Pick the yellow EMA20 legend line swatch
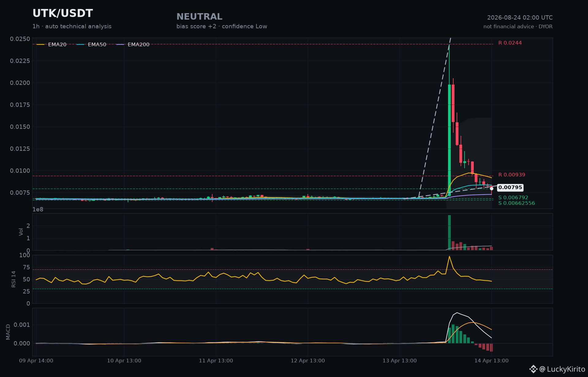Screen dimensions: 588x377 40,44
